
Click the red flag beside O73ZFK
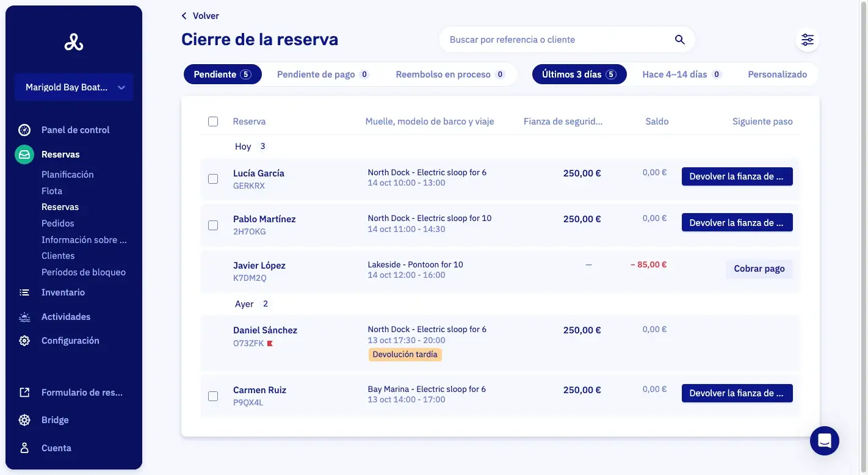270,343
